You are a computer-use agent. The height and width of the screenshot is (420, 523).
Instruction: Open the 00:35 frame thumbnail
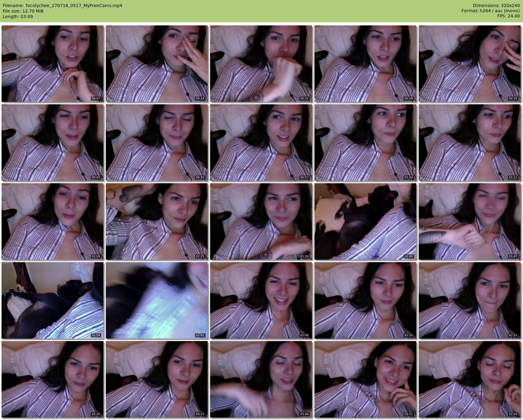pos(470,64)
